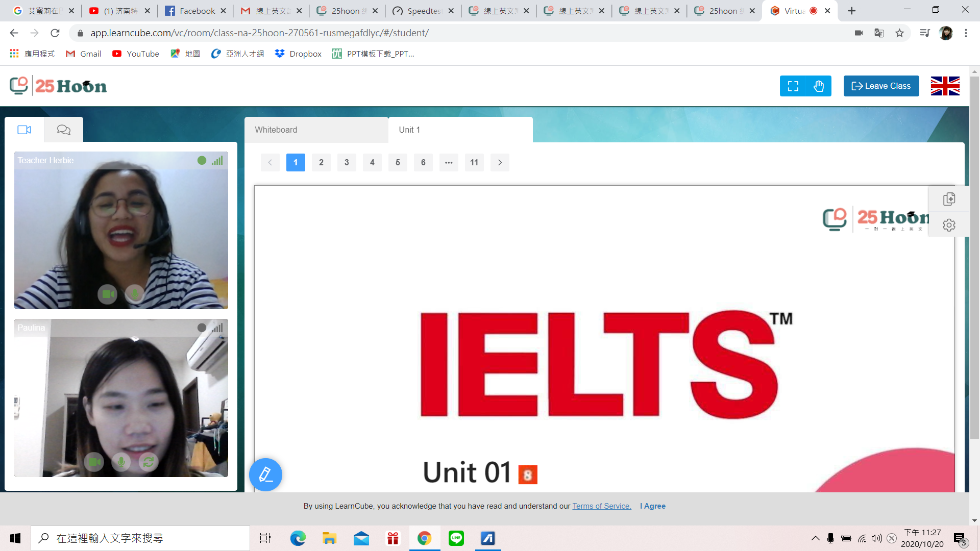
Task: Switch to the Whiteboard tab
Action: coord(316,130)
